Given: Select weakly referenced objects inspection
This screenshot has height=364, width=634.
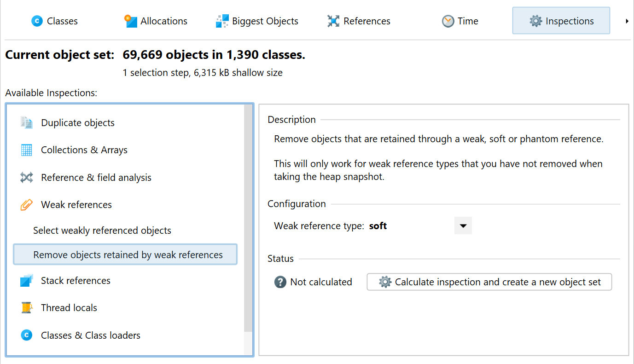Looking at the screenshot, I should coord(102,231).
